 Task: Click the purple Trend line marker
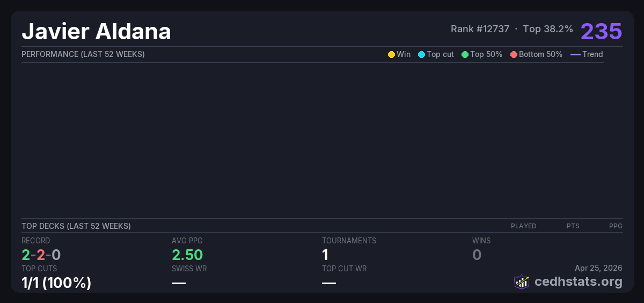pos(575,54)
